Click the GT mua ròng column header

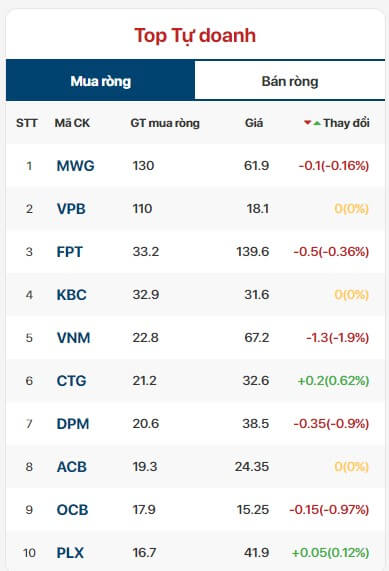[x=165, y=123]
